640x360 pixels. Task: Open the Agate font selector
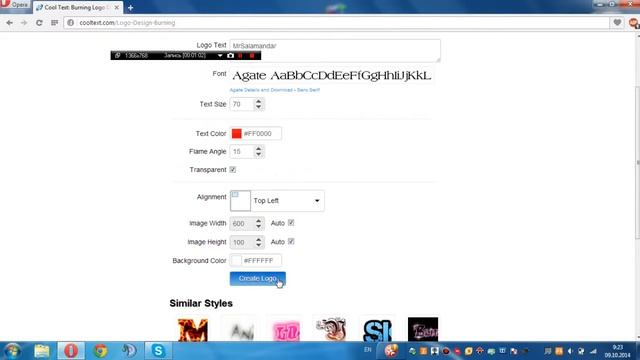(x=332, y=76)
